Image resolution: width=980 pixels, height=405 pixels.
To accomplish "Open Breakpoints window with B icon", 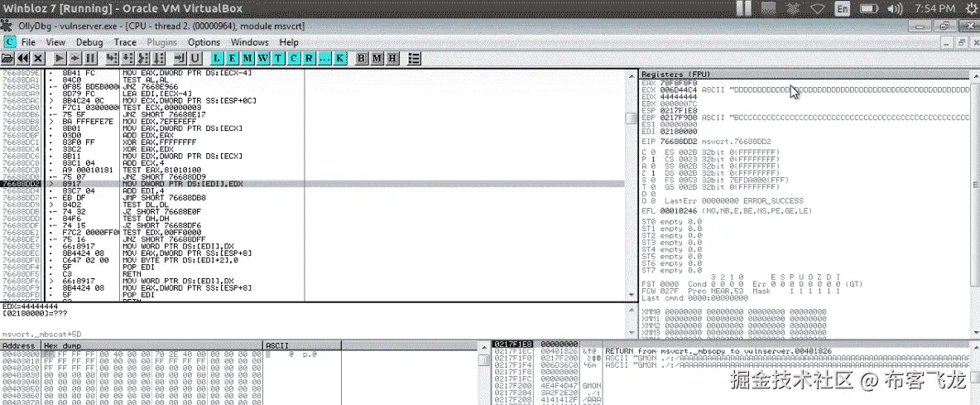I will tap(362, 58).
